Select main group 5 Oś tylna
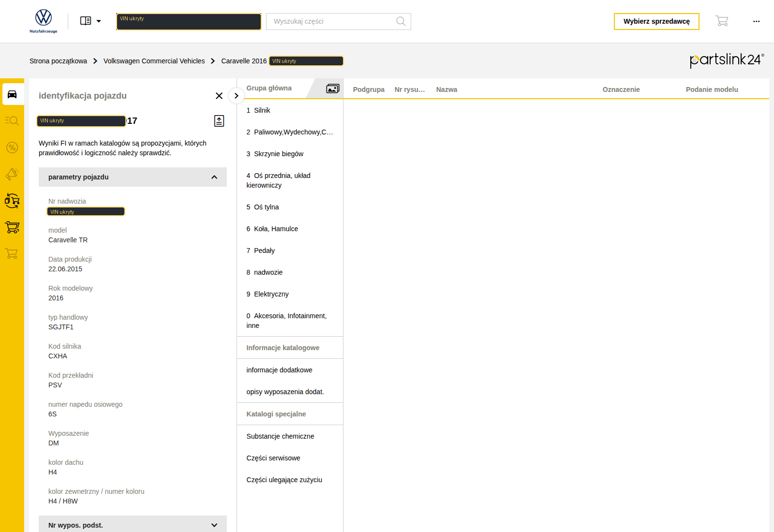 tap(290, 207)
